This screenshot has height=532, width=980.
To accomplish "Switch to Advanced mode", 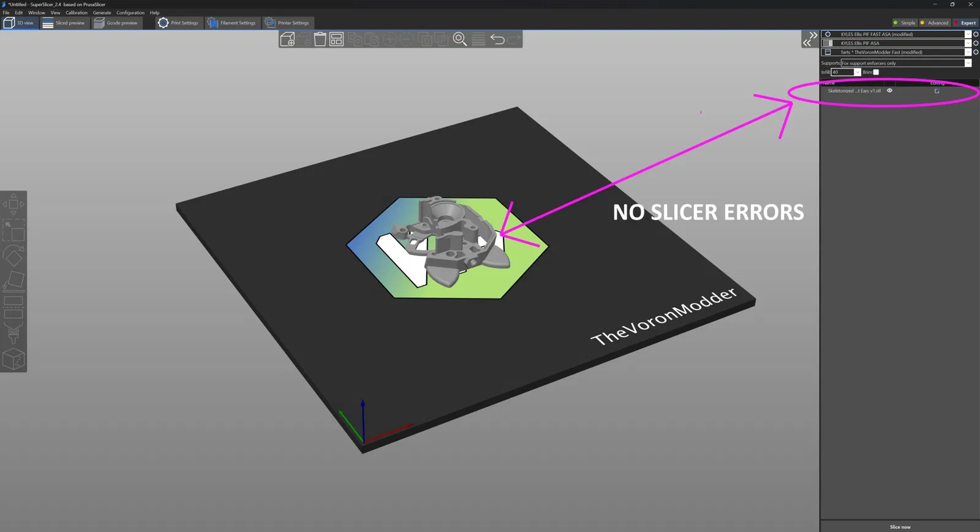I will pyautogui.click(x=934, y=23).
